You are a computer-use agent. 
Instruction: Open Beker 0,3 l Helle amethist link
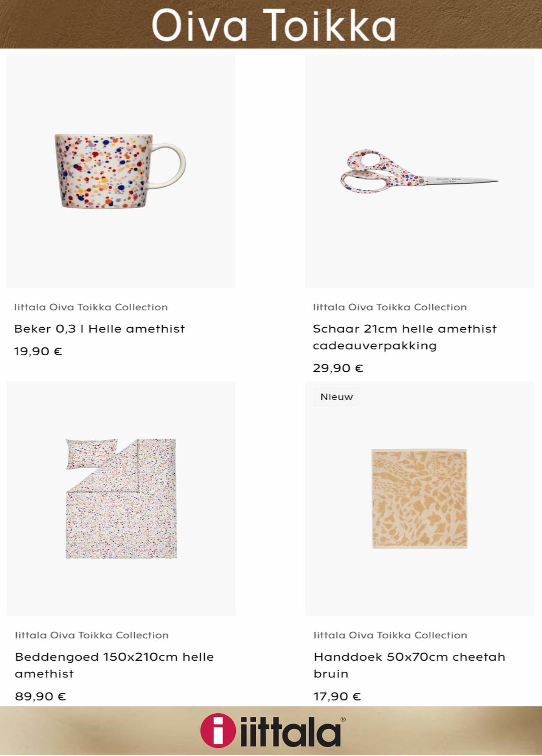click(x=99, y=329)
